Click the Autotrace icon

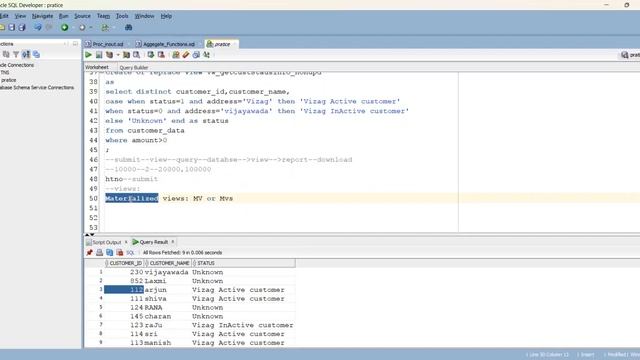click(x=127, y=55)
